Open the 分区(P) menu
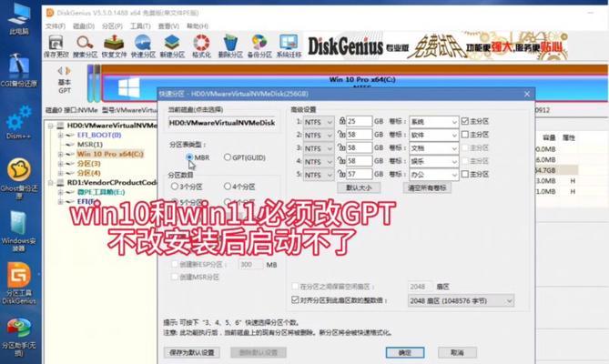 coord(112,26)
